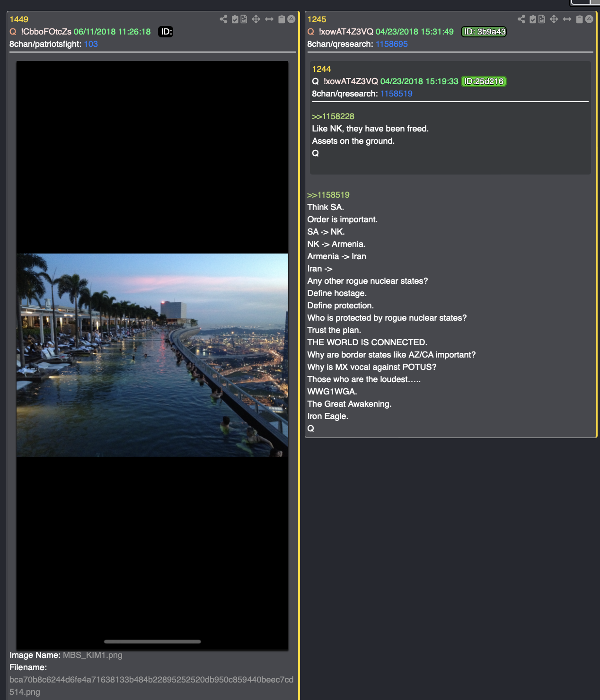Click the horizontal arrows icon on post 1449
The height and width of the screenshot is (700, 600).
click(x=269, y=19)
